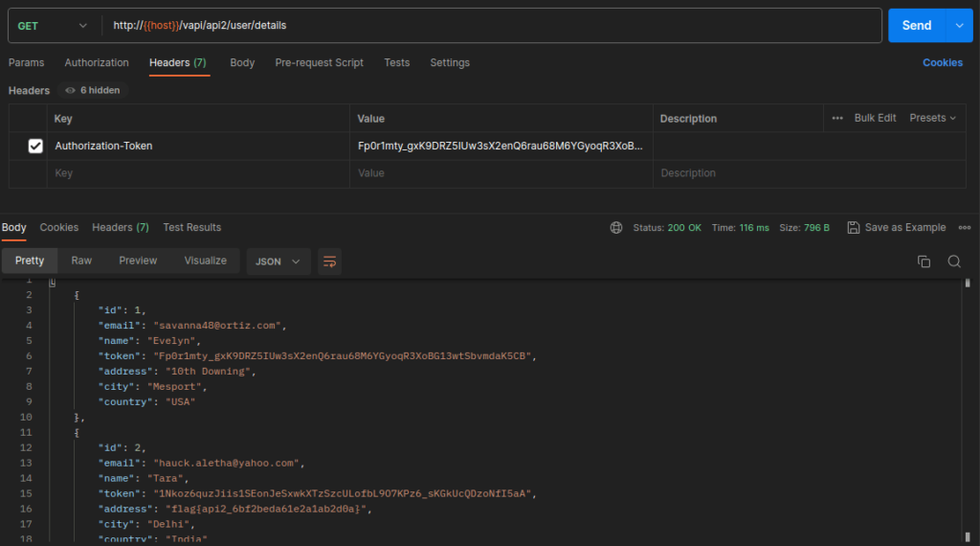Send the request with the Send button
Image resolution: width=980 pixels, height=546 pixels.
coord(917,26)
